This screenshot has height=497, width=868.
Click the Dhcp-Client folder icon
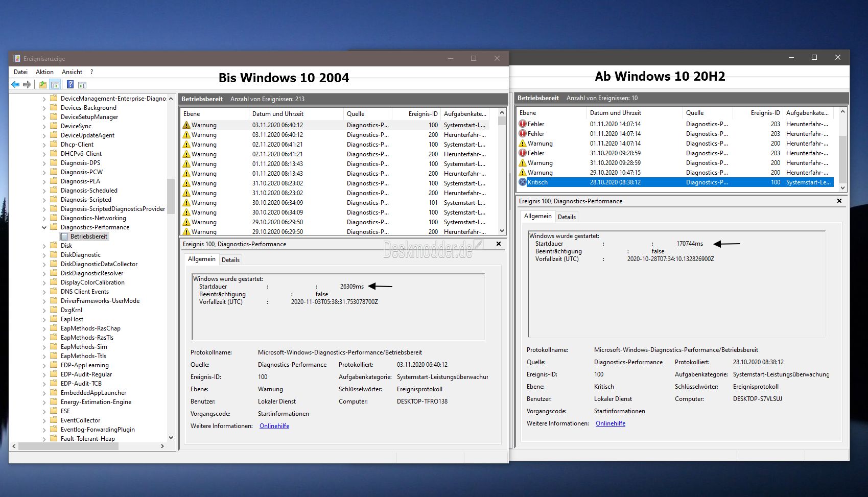coord(54,144)
